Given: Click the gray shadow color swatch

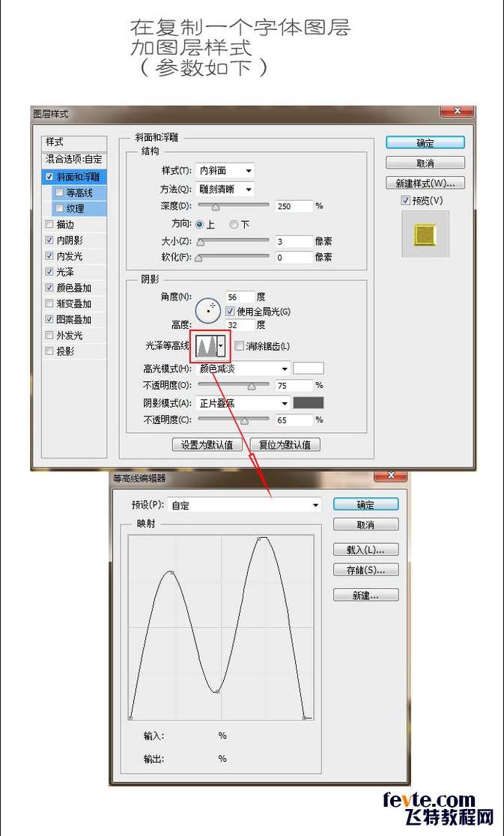Looking at the screenshot, I should tap(309, 403).
